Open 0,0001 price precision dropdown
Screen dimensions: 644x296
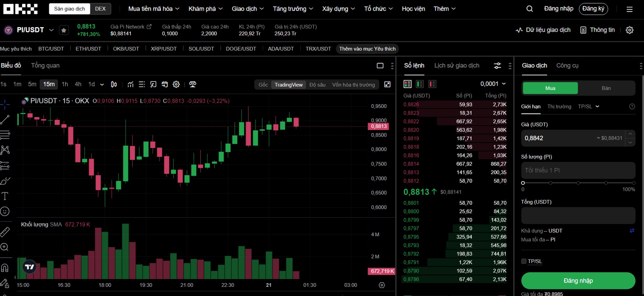(x=493, y=84)
